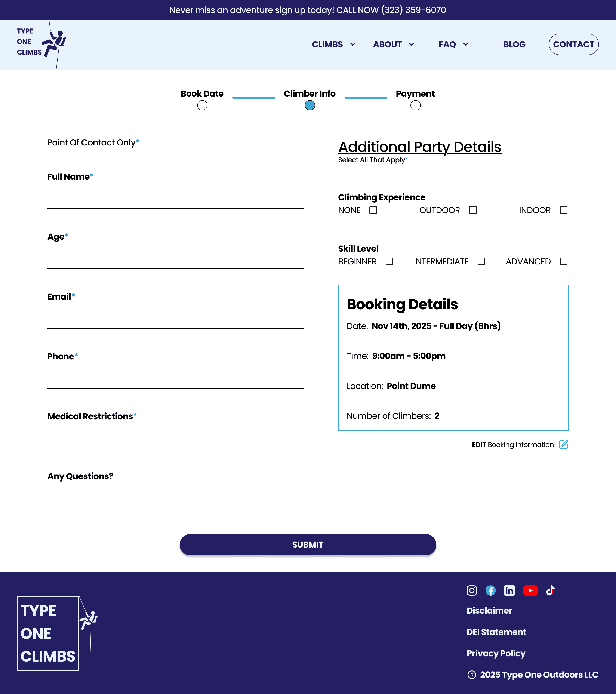Open the Facebook social icon
This screenshot has width=616, height=694.
pyautogui.click(x=490, y=590)
